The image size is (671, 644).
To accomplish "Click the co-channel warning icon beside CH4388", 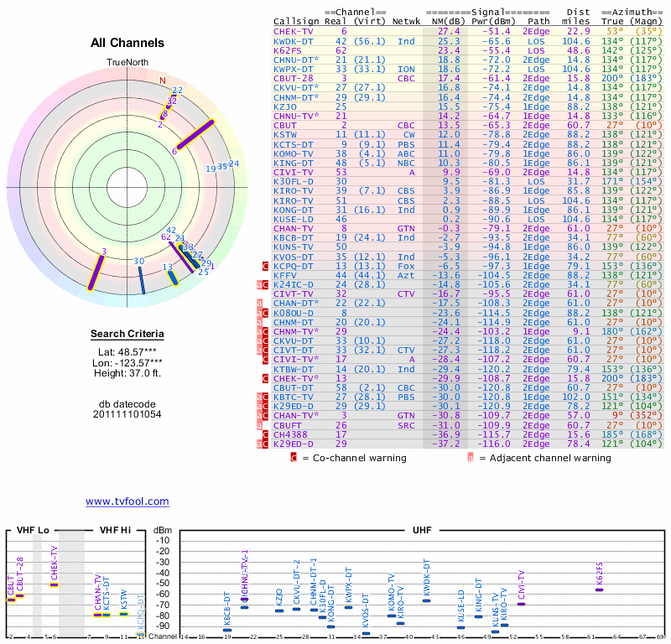I will pos(265,434).
